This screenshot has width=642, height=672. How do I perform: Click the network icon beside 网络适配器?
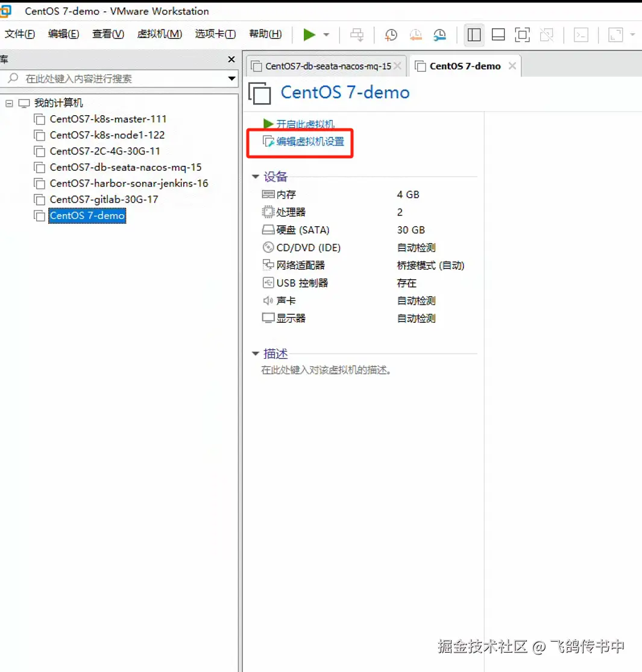point(268,265)
